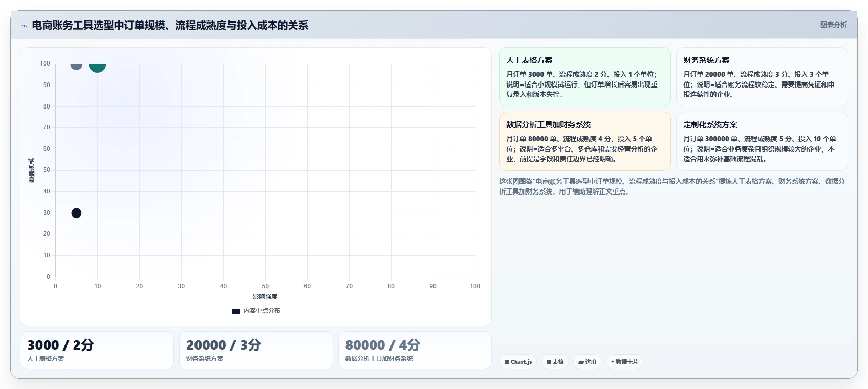868x389 pixels.
Task: Select the 表格 tag chip
Action: pyautogui.click(x=555, y=362)
